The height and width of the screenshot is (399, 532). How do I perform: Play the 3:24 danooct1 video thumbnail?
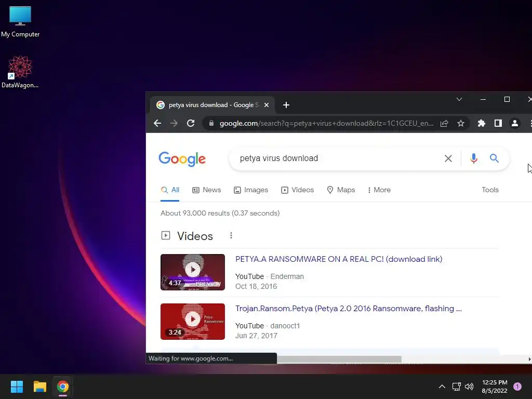[192, 321]
